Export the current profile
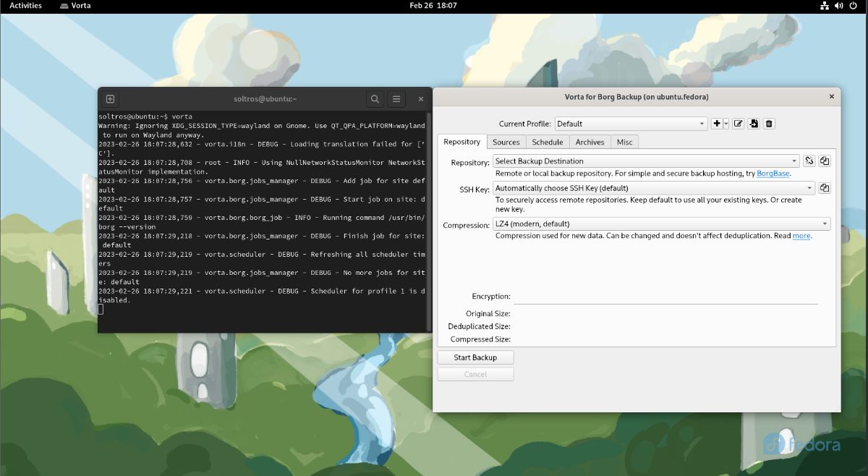Viewport: 868px width, 476px height. coord(754,124)
